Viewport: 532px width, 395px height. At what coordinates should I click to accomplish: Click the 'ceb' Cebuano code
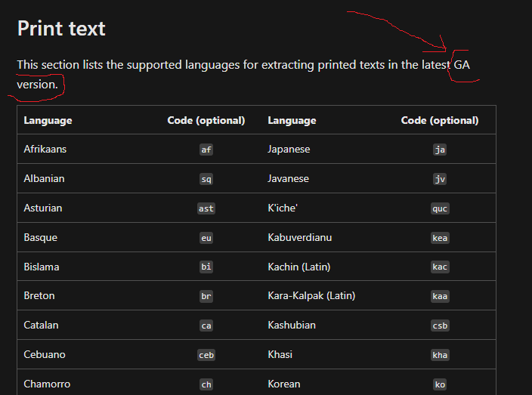click(206, 355)
